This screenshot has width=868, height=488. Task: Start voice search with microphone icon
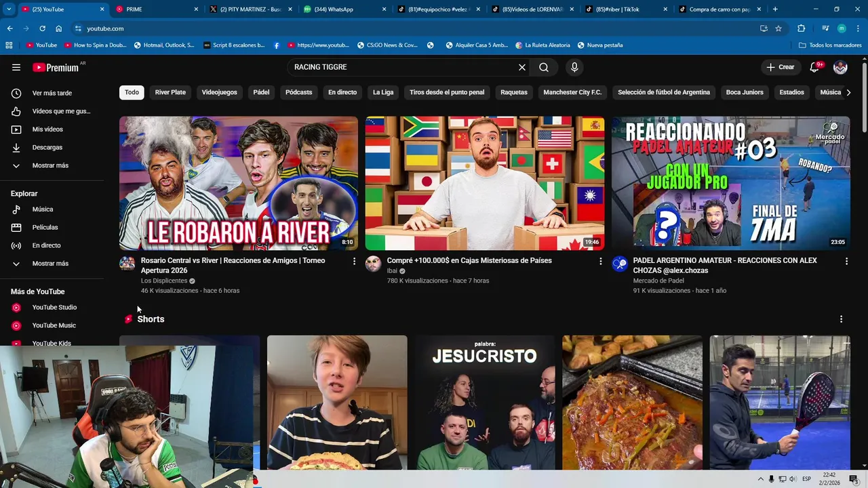tap(574, 67)
